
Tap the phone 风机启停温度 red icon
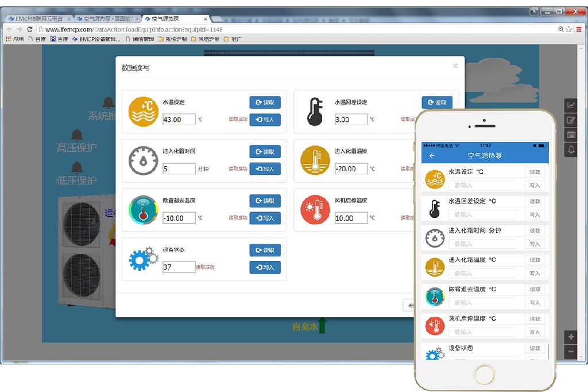[x=435, y=325]
